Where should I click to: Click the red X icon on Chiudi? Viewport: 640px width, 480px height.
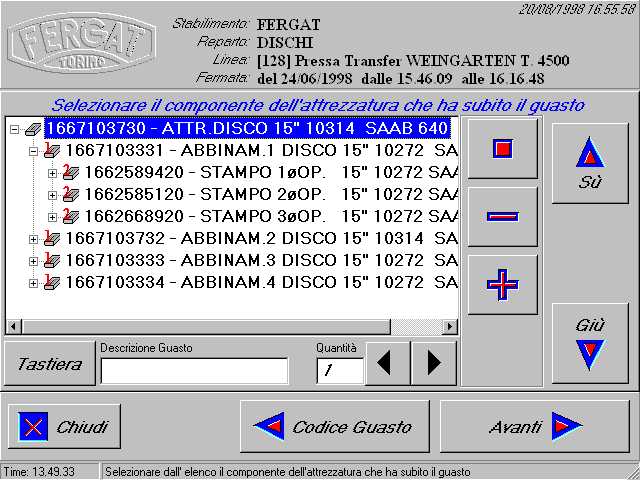pyautogui.click(x=33, y=427)
